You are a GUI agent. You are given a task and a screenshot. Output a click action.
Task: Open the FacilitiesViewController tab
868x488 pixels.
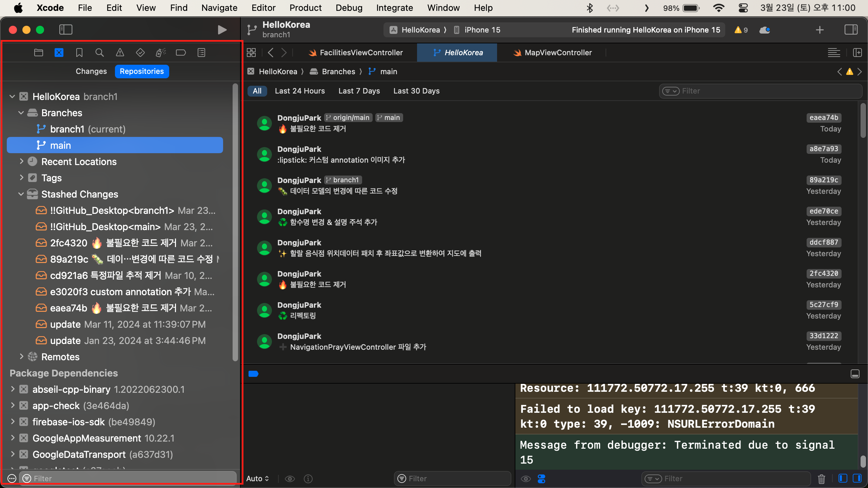click(356, 53)
